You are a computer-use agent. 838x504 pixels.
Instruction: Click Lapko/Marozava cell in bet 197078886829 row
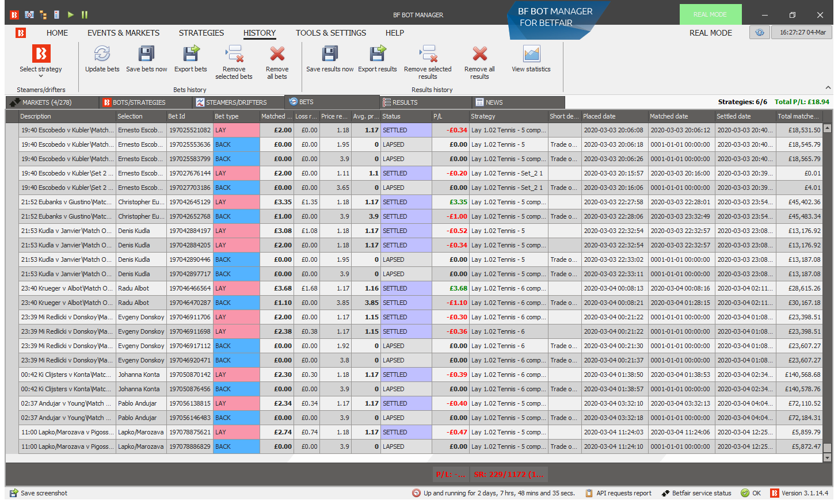pyautogui.click(x=141, y=446)
